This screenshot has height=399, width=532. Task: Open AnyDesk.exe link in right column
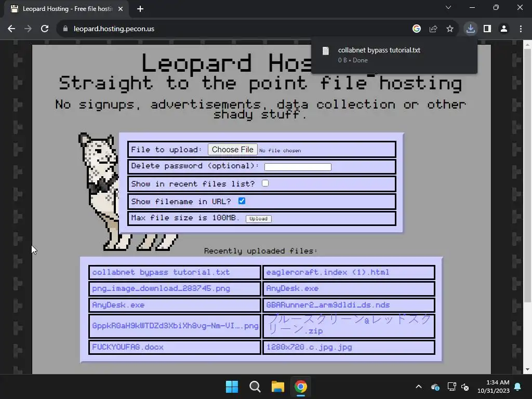click(292, 288)
